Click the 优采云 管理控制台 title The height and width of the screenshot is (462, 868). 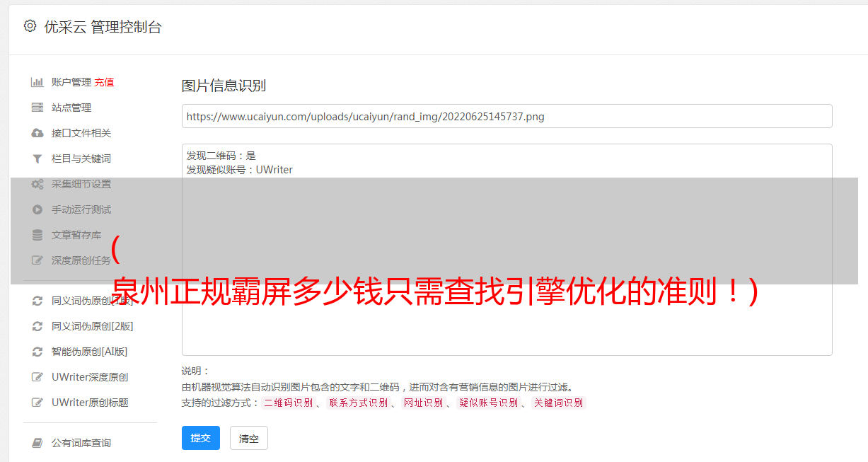103,27
